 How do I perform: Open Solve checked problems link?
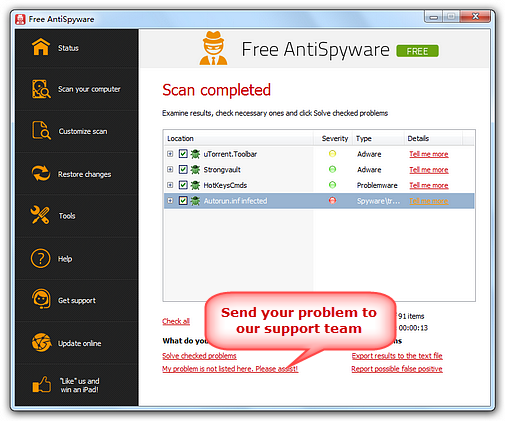[x=199, y=356]
